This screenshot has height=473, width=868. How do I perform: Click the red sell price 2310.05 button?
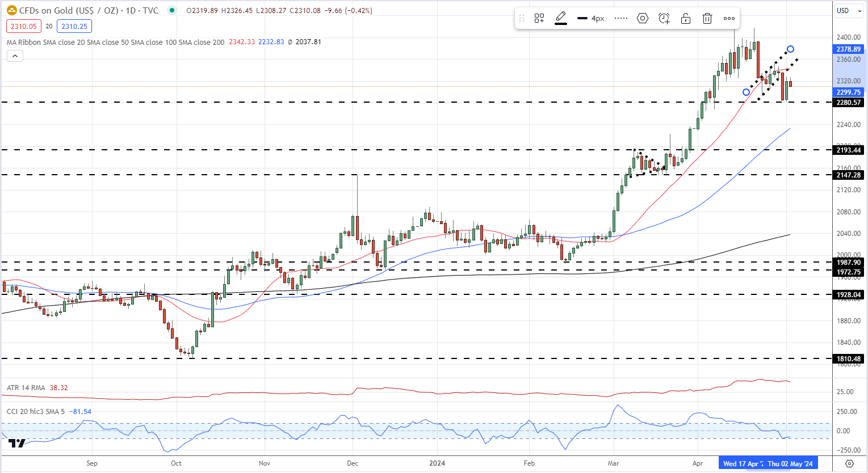pos(24,26)
